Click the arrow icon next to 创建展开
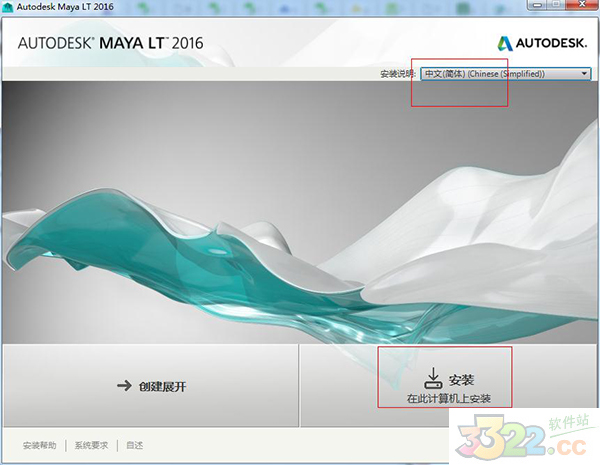600x465 pixels. pos(124,385)
